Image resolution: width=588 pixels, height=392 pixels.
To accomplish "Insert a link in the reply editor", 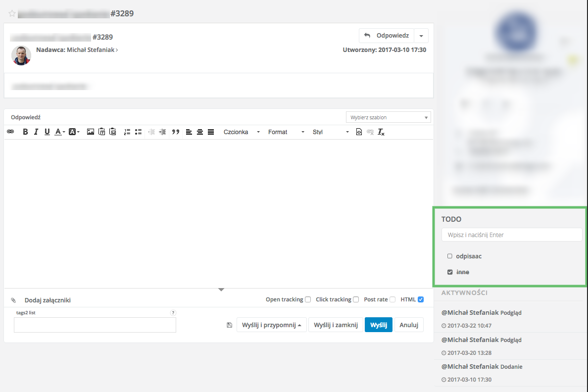I will coord(10,132).
